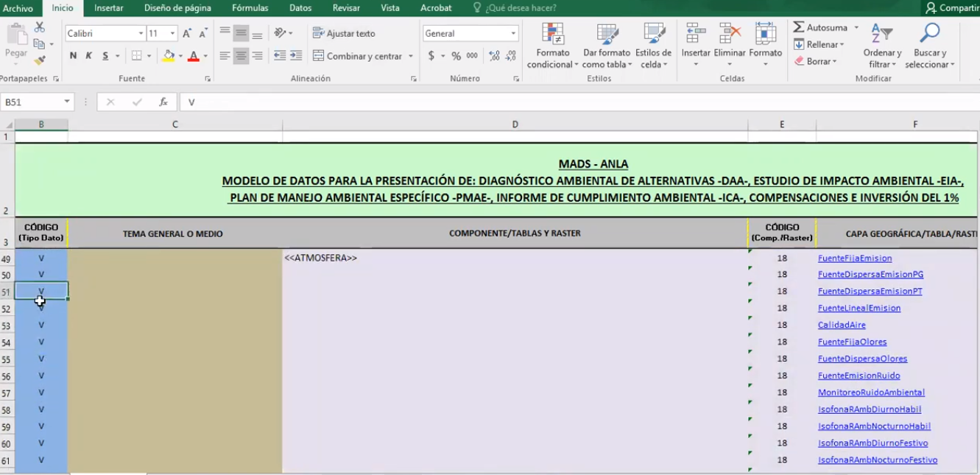Toggle bold (N) formatting
The image size is (980, 475).
coord(73,56)
